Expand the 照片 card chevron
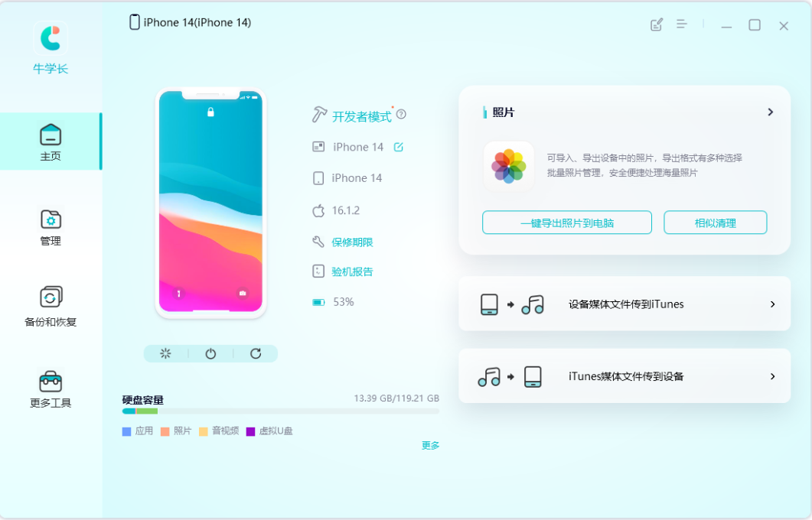Viewport: 812px width, 520px height. click(x=771, y=112)
